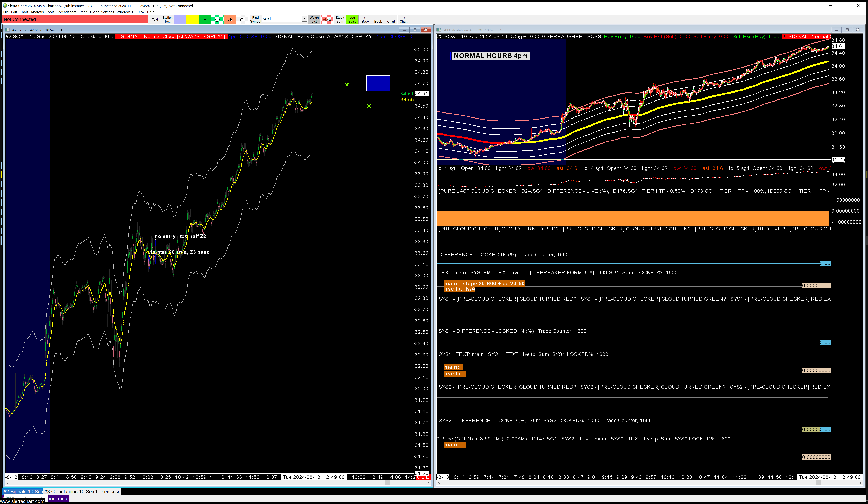Click the green filled-square marker tool

(205, 20)
